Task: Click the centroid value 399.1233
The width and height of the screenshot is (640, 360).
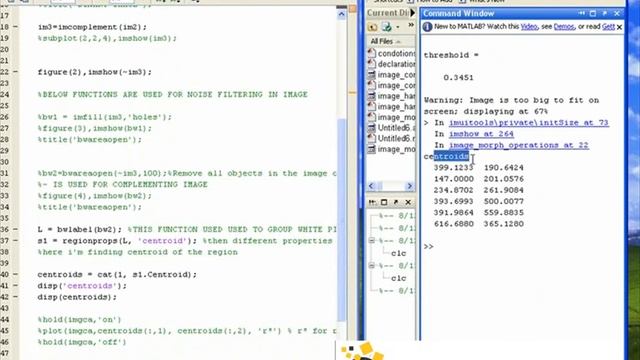Action: pyautogui.click(x=453, y=168)
